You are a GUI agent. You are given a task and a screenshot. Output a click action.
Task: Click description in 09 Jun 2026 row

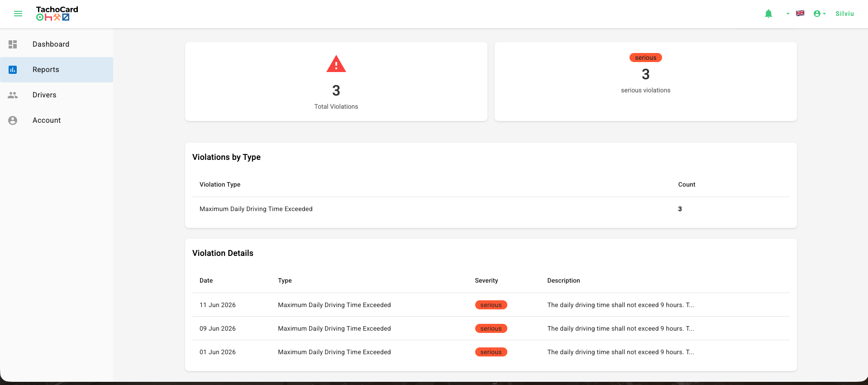[x=620, y=328]
